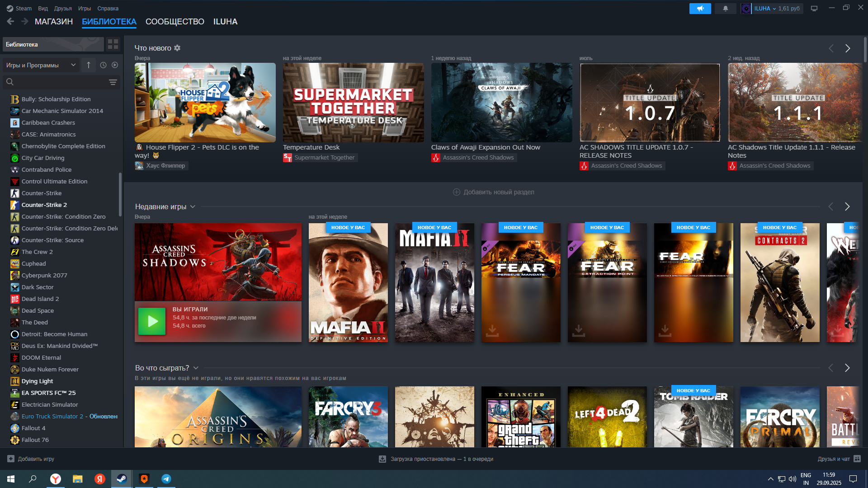This screenshot has height=488, width=868.
Task: Go forward with the right arrow
Action: [x=25, y=21]
